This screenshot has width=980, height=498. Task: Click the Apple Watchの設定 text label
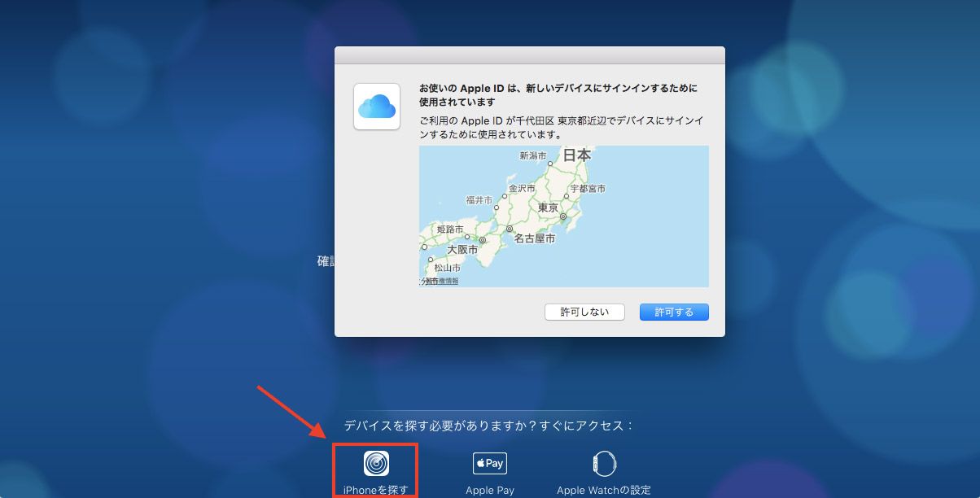tap(604, 490)
